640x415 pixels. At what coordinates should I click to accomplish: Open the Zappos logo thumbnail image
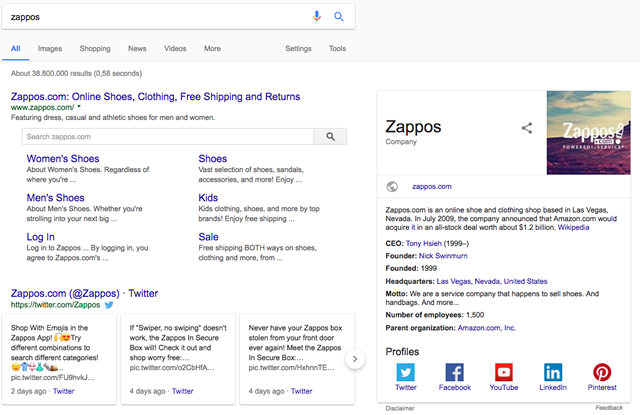(589, 133)
